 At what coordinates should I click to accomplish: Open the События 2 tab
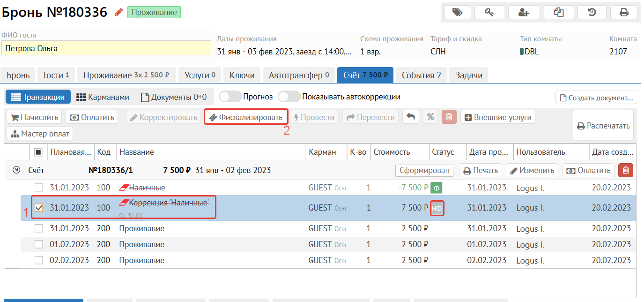[x=421, y=75]
